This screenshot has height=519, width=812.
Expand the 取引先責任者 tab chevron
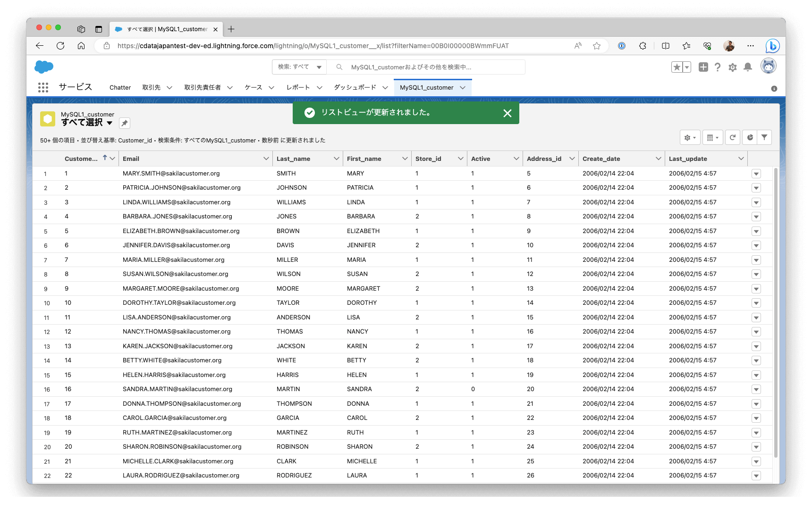(x=230, y=88)
